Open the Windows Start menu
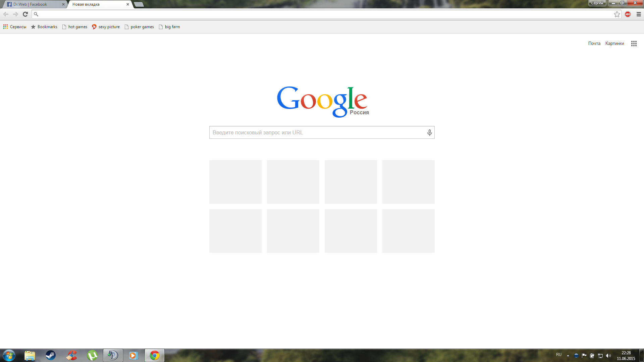Image resolution: width=644 pixels, height=362 pixels. [9, 355]
